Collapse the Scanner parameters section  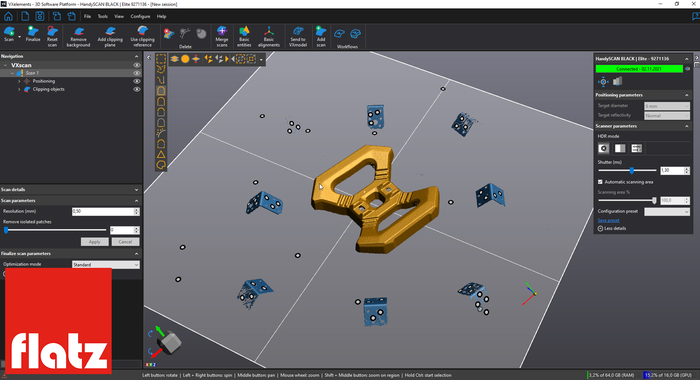[x=687, y=126]
